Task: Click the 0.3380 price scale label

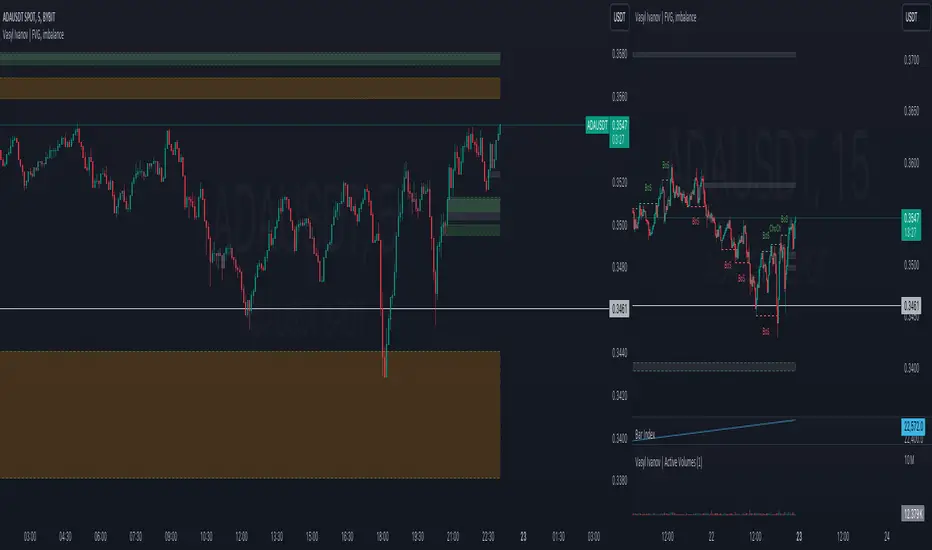Action: 619,481
